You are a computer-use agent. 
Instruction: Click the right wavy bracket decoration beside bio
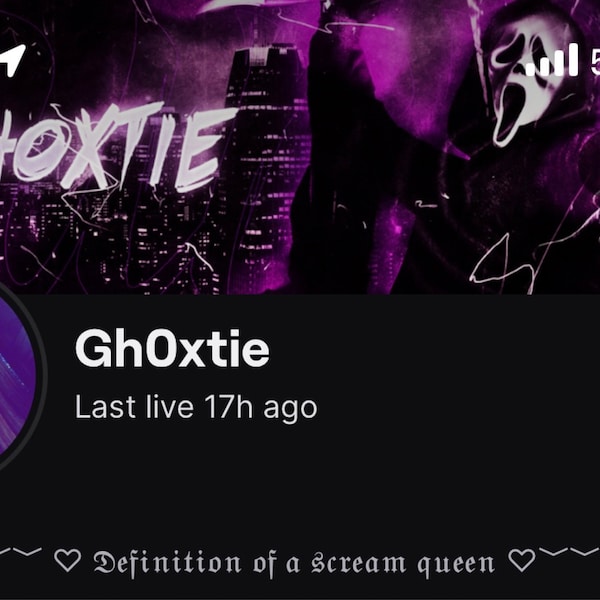tap(569, 552)
